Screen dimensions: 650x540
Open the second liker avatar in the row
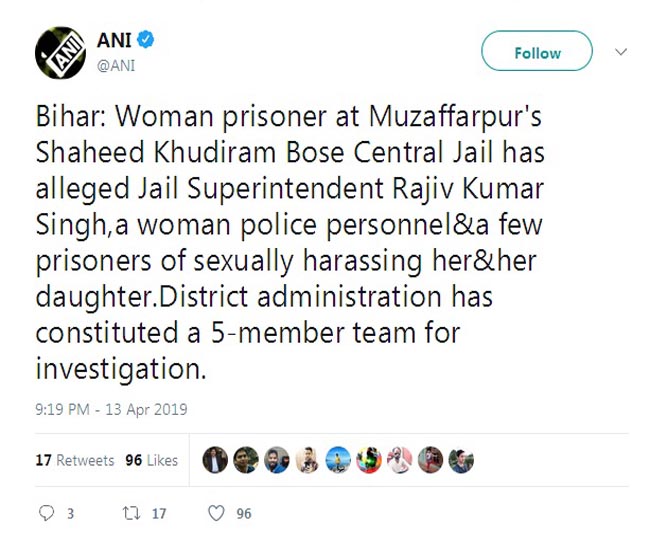246,460
